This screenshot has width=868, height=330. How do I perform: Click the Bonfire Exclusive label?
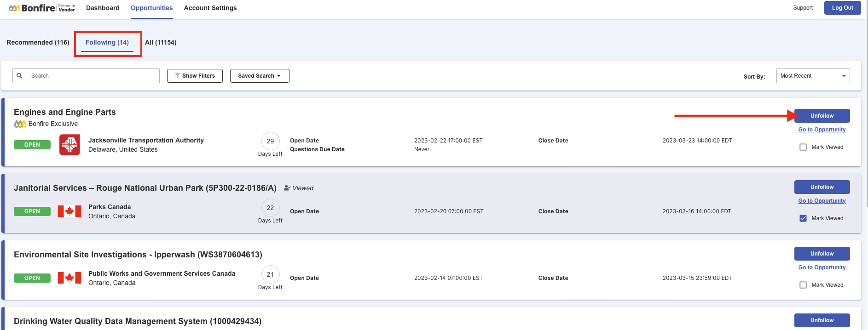[53, 124]
